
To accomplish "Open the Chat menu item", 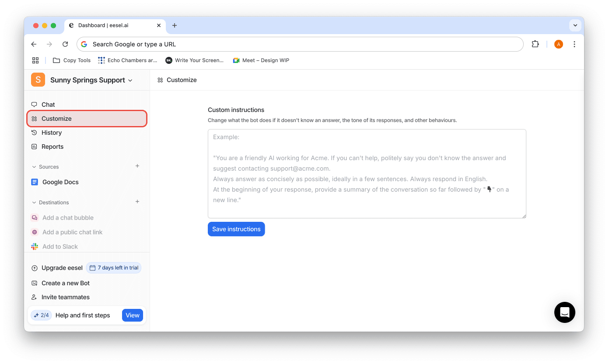I will [x=48, y=105].
